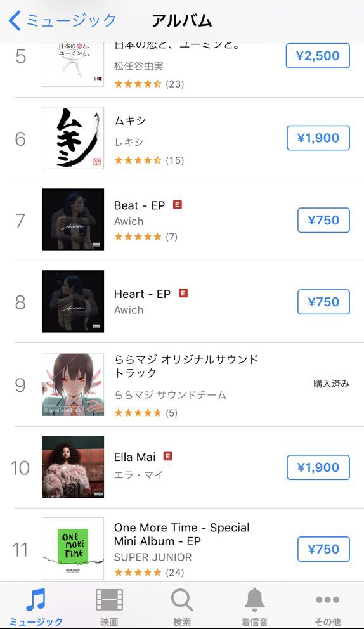Tap the ¥2,500 price button
The image size is (364, 629).
coord(318,55)
